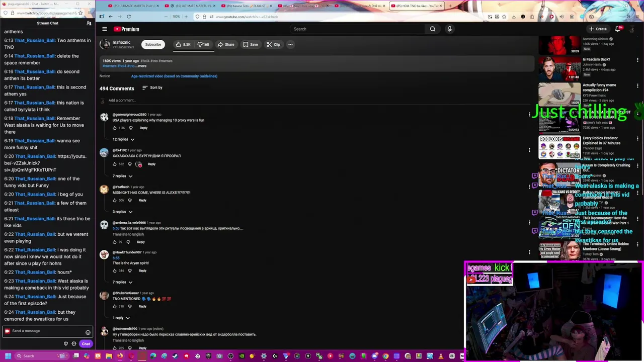This screenshot has width=644, height=362.
Task: Open Twitch chat settings gear
Action: click(74, 344)
